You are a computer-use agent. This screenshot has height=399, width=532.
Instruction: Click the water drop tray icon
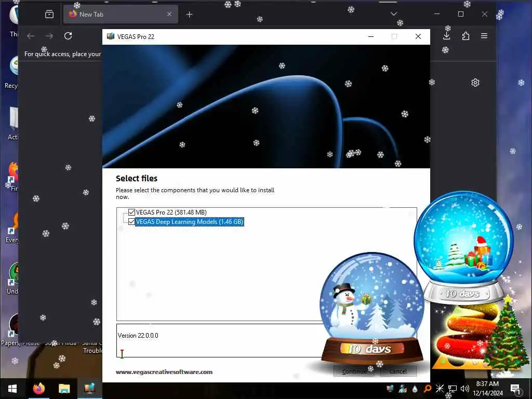coord(415,389)
